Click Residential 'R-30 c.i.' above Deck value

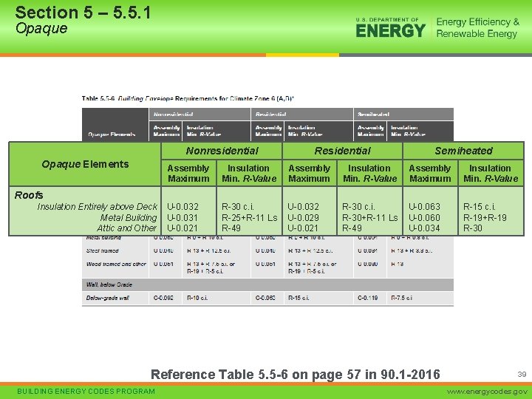click(358, 207)
